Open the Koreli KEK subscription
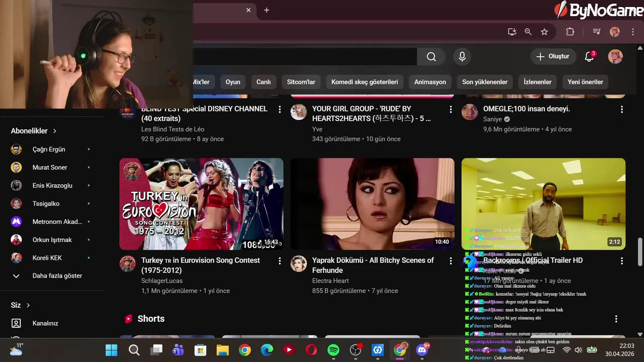Screen dimensions: 644x362 pyautogui.click(x=52, y=258)
